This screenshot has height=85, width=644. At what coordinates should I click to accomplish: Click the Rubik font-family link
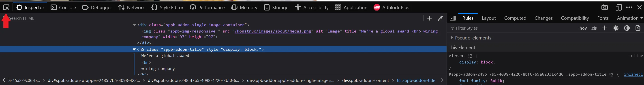(496, 81)
